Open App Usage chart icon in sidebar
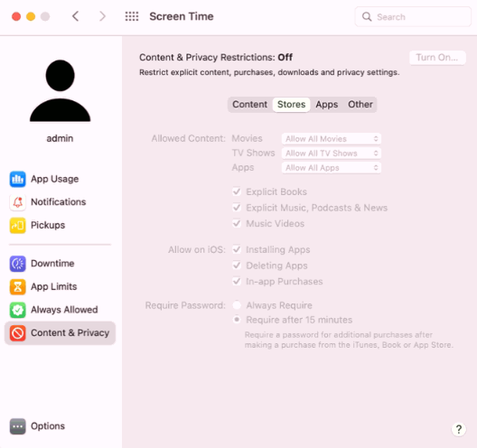This screenshot has height=448, width=477. pyautogui.click(x=18, y=179)
